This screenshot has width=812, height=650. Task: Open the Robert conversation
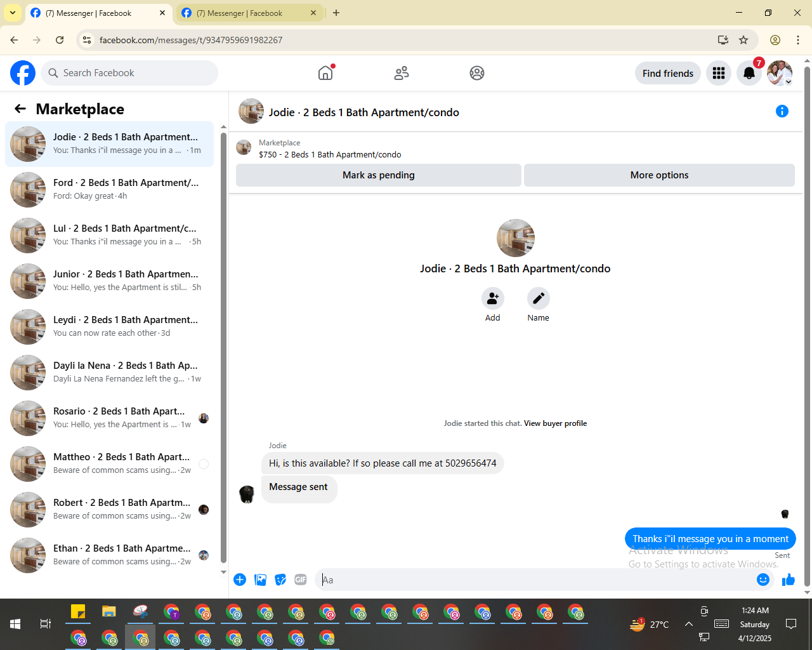109,510
